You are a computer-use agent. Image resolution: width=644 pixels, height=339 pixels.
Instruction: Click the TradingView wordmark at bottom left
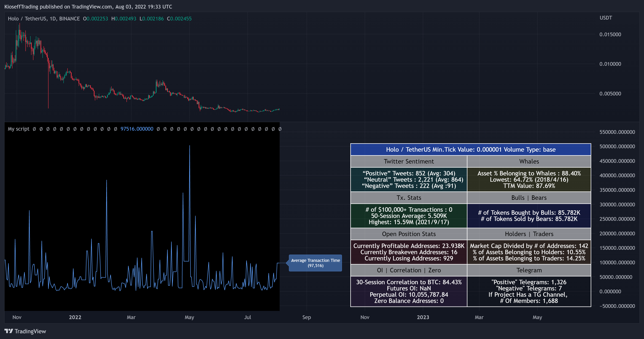pos(30,331)
